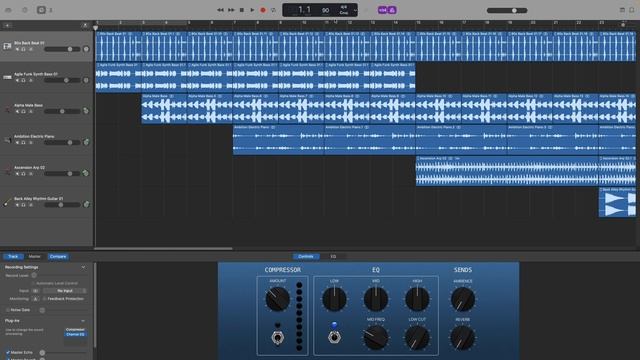Viewport: 640px width, 360px height.
Task: Open the No Input dropdown
Action: tap(65, 291)
